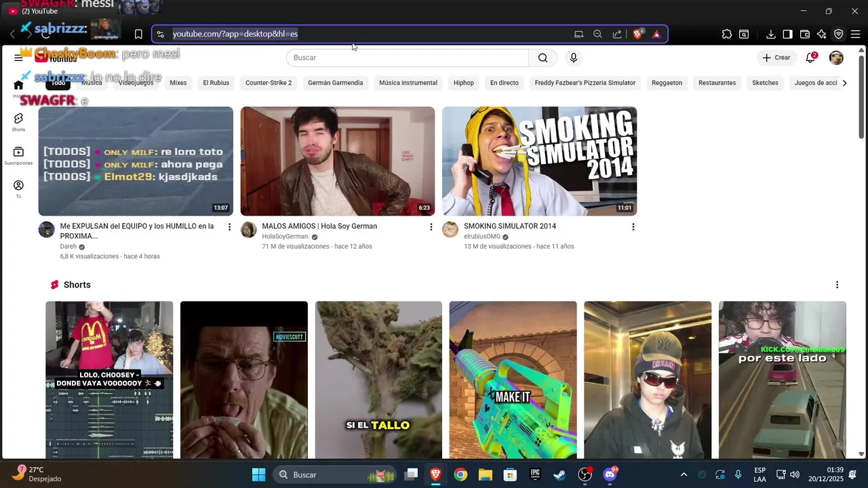Screen dimensions: 868x488
Task: Open the browser extensions puzzle icon
Action: pyautogui.click(x=727, y=34)
